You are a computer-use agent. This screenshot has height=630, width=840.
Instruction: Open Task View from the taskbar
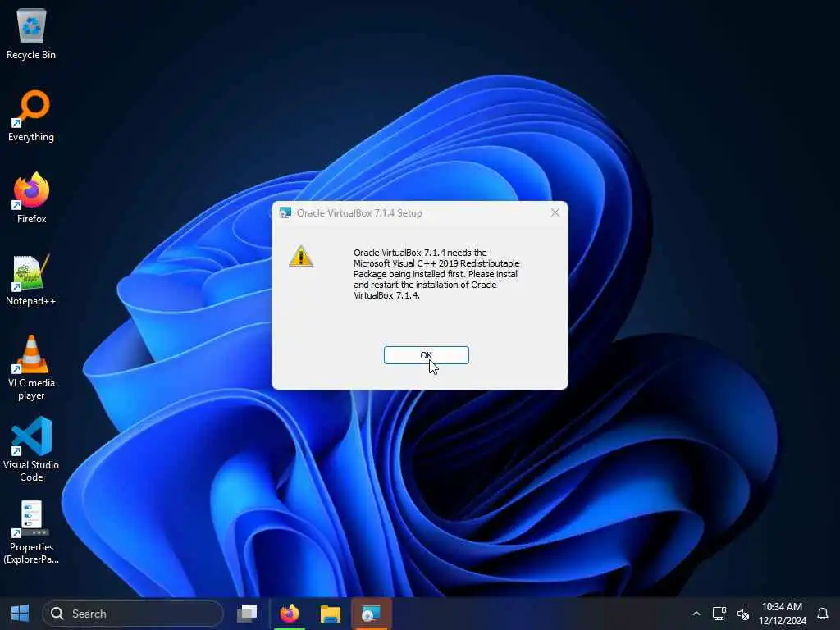(247, 614)
